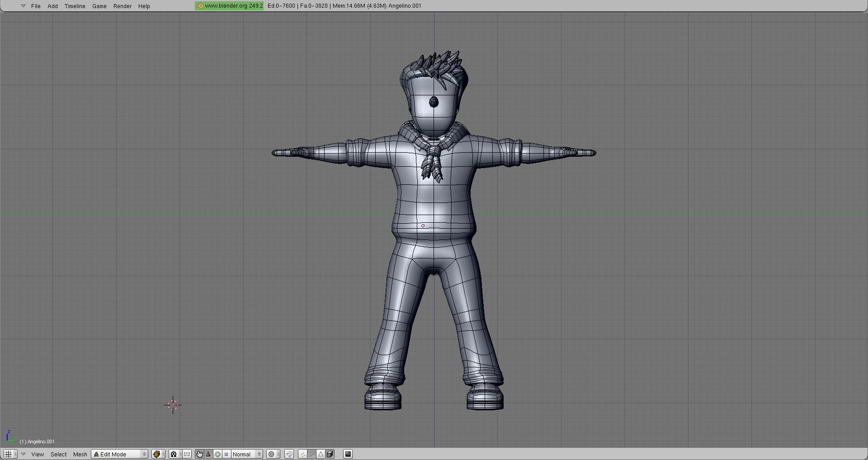Toggle the snap magnet button

pos(289,454)
